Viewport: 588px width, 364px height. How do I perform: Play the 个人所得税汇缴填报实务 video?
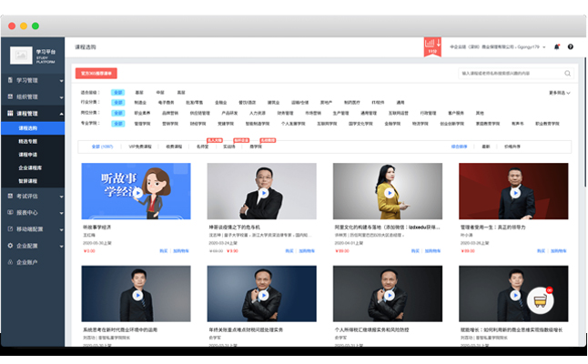click(390, 296)
